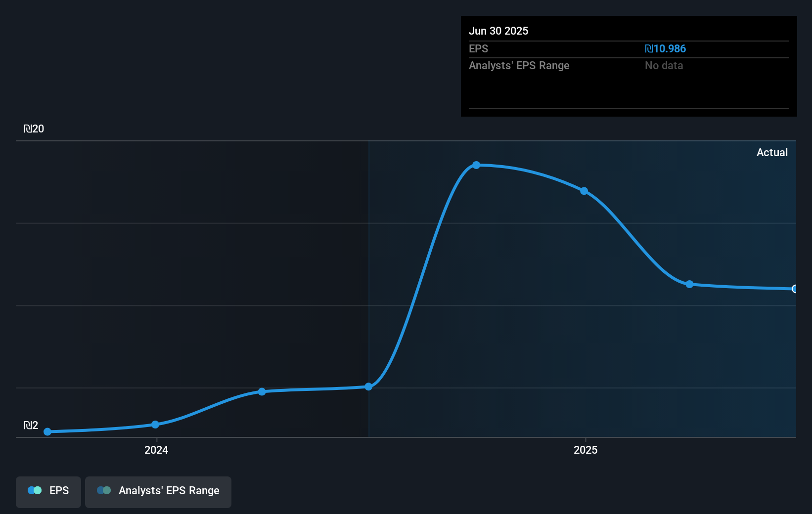Click the Analysts' EPS Range legend dots icon
Image resolution: width=812 pixels, height=514 pixels.
click(x=104, y=490)
